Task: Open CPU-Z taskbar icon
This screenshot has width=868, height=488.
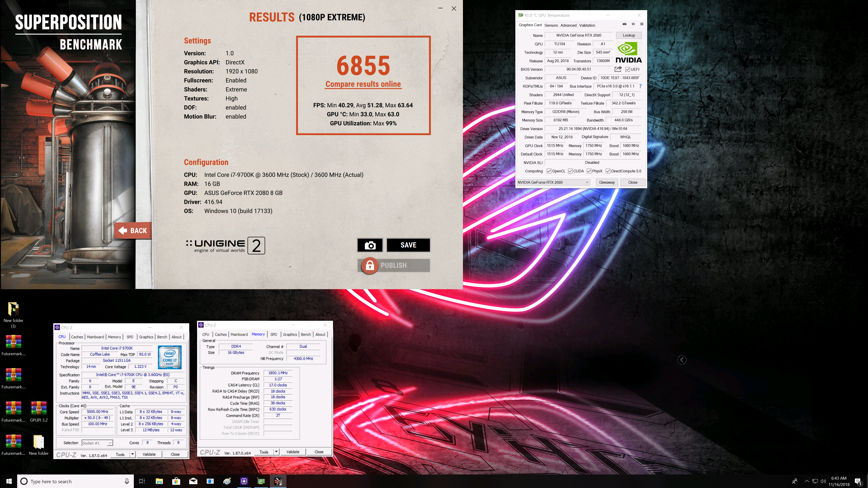Action: point(244,481)
